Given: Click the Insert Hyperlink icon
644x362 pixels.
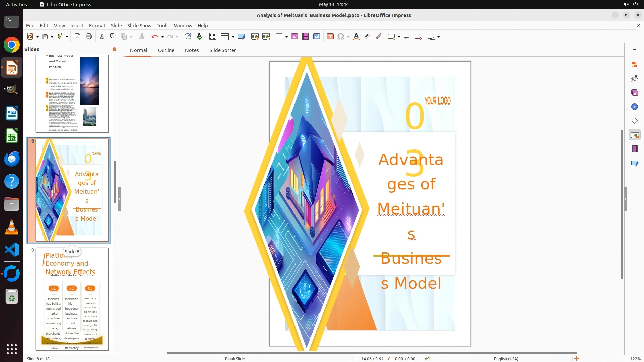Looking at the screenshot, I should [x=367, y=37].
